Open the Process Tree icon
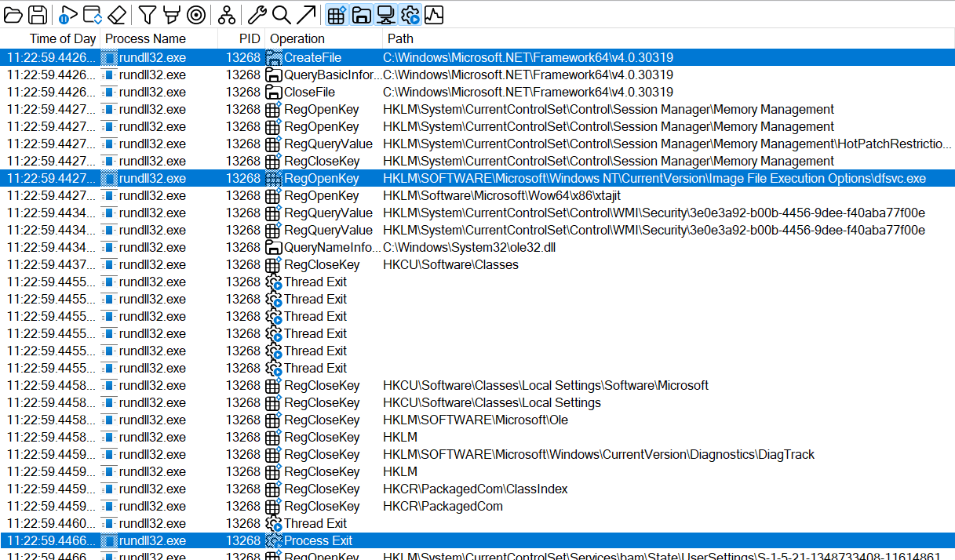The image size is (955, 560). [x=226, y=14]
